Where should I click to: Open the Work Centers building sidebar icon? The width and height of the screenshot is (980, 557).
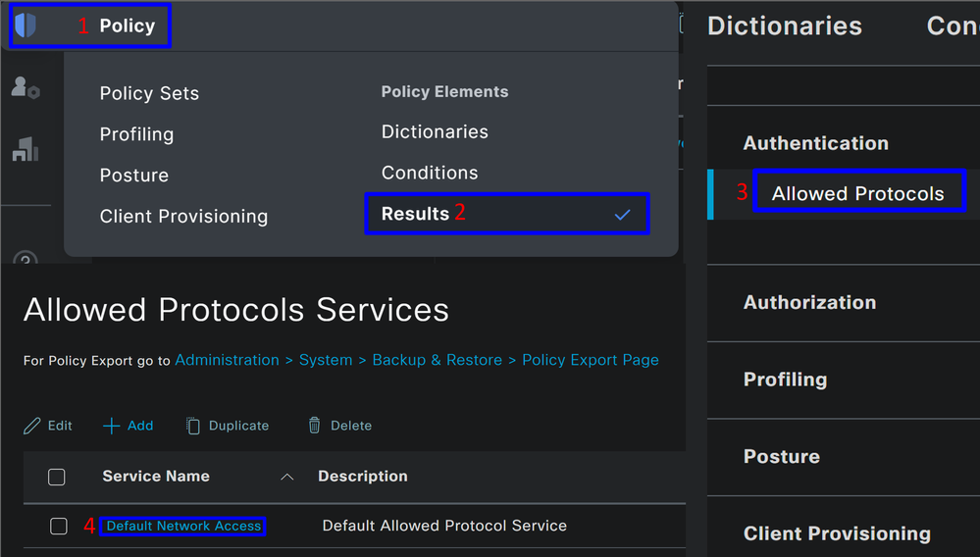click(26, 149)
